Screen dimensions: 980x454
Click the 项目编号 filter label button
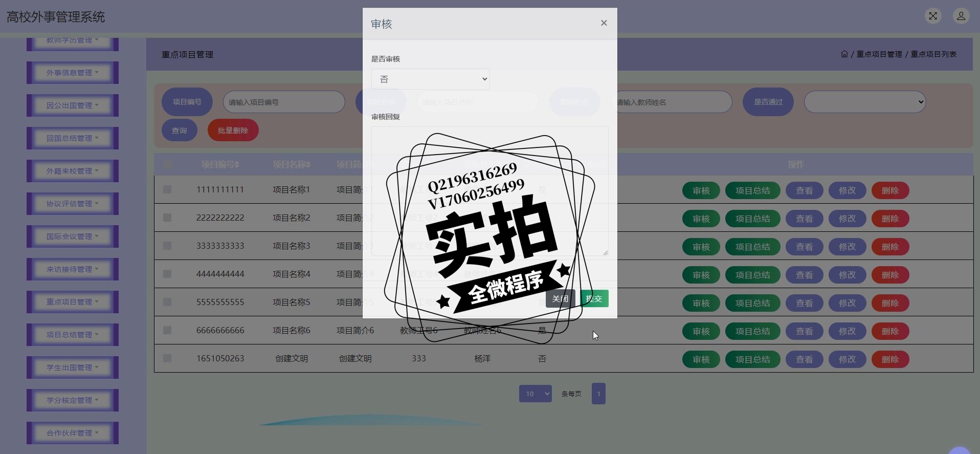pyautogui.click(x=187, y=102)
